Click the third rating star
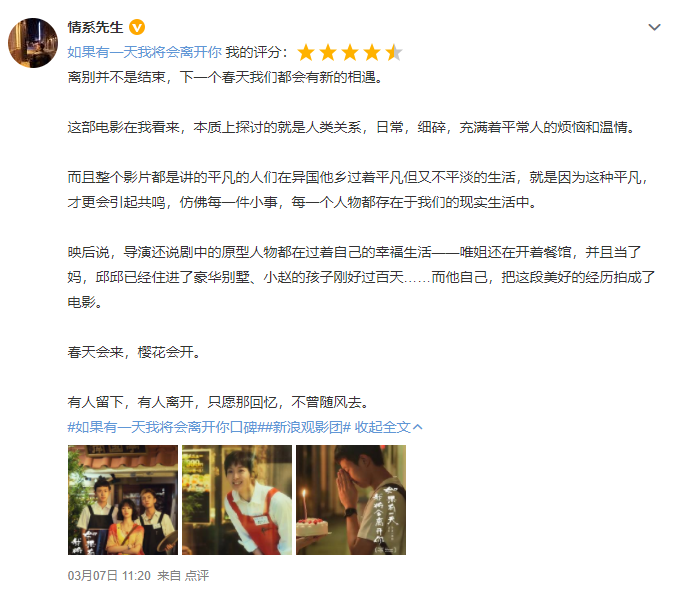 [350, 52]
